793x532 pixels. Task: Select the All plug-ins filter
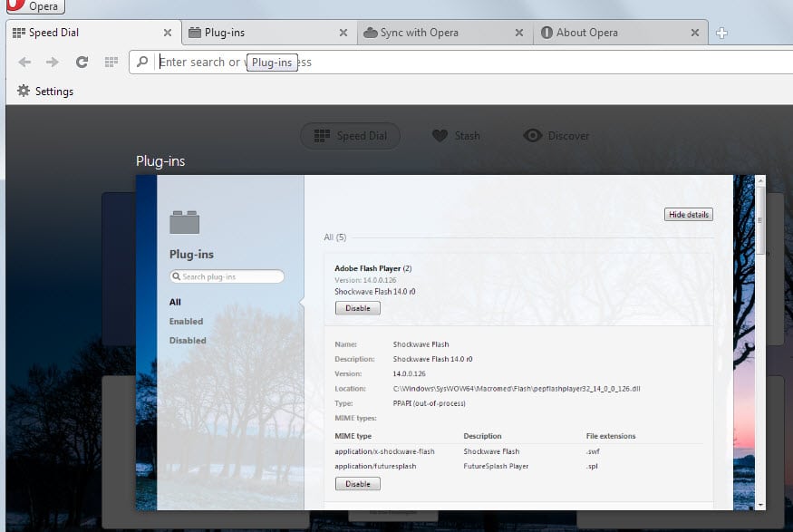point(175,302)
